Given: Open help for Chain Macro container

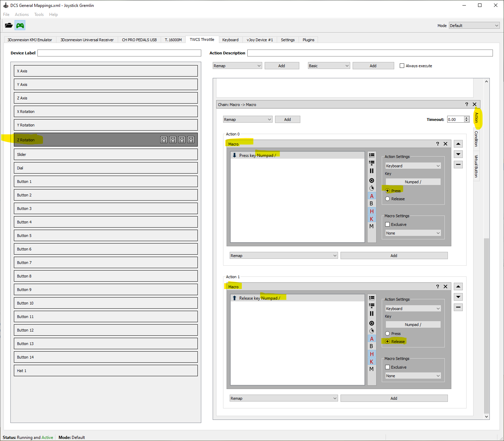Looking at the screenshot, I should tap(467, 104).
